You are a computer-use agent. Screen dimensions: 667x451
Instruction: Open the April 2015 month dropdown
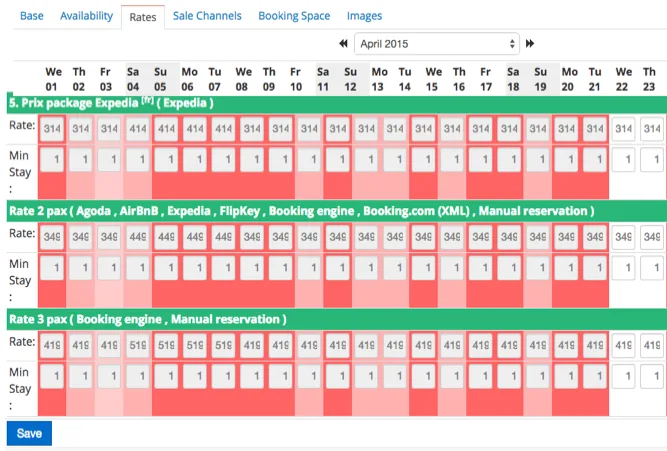(437, 44)
